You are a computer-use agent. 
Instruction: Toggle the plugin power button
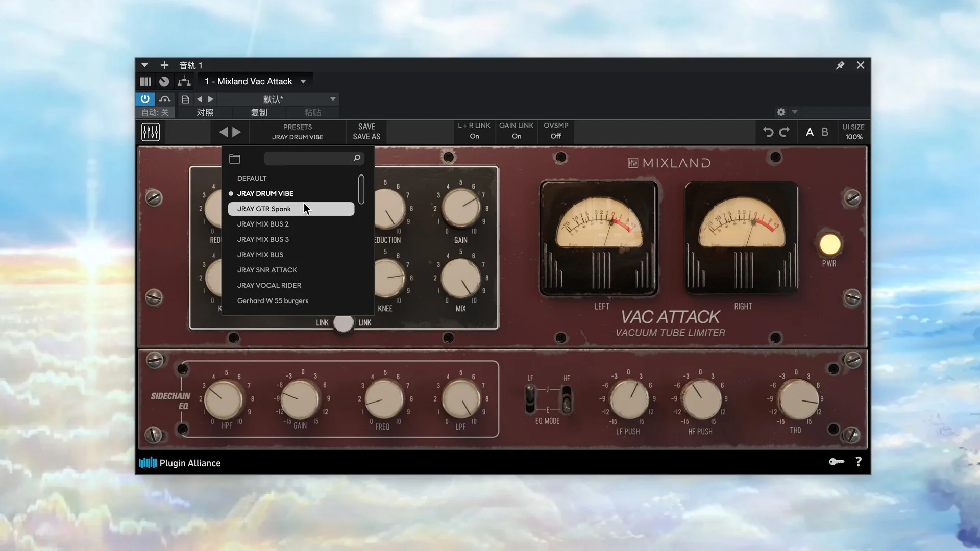(x=145, y=99)
